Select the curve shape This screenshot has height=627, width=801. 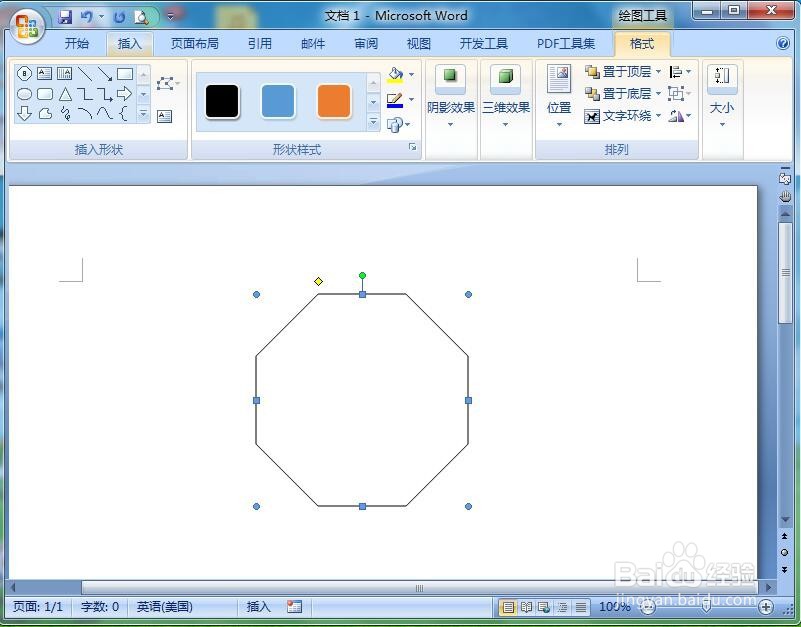click(105, 113)
